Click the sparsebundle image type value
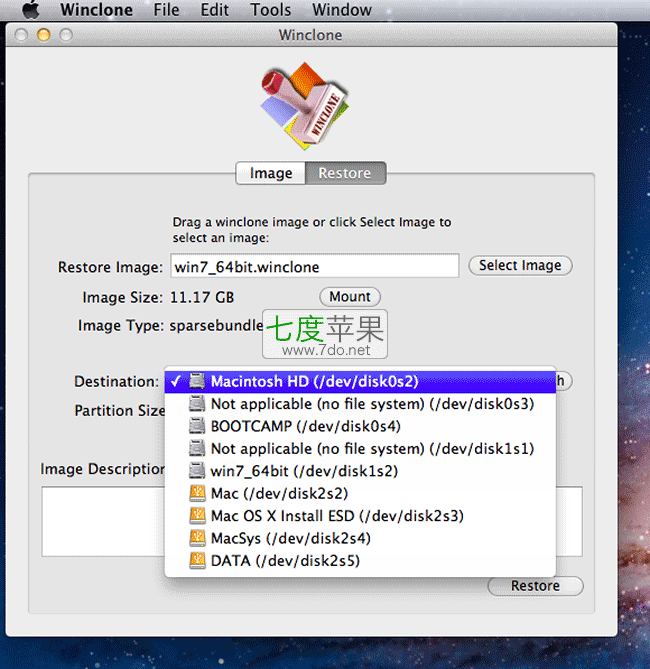Viewport: 650px width, 669px height. pyautogui.click(x=216, y=326)
